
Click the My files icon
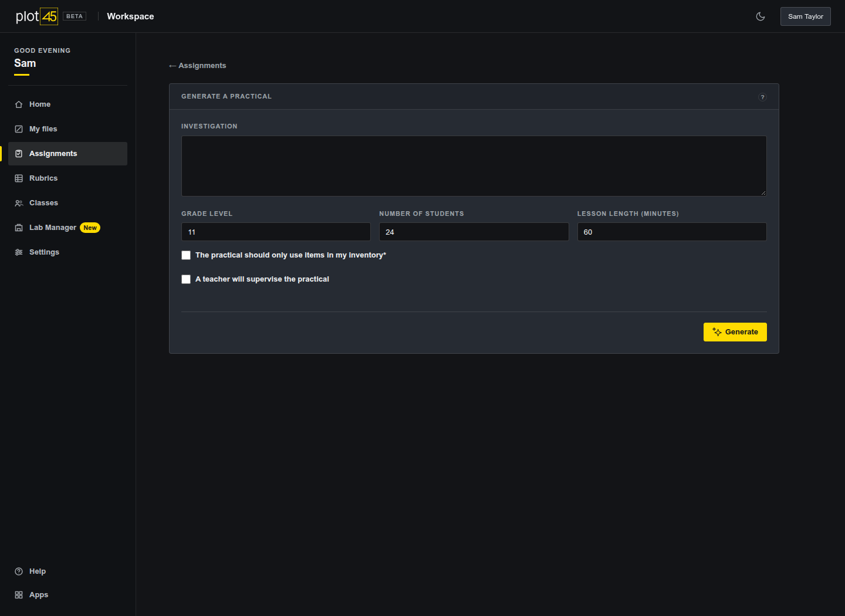click(19, 129)
